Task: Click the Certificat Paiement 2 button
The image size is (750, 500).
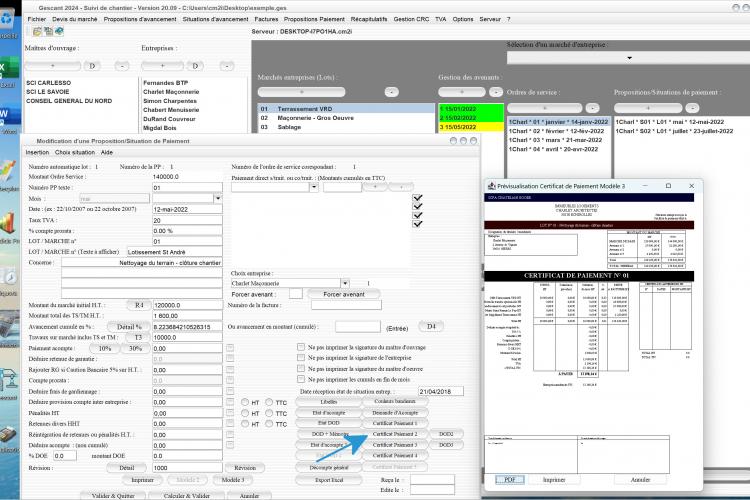Action: (x=395, y=434)
